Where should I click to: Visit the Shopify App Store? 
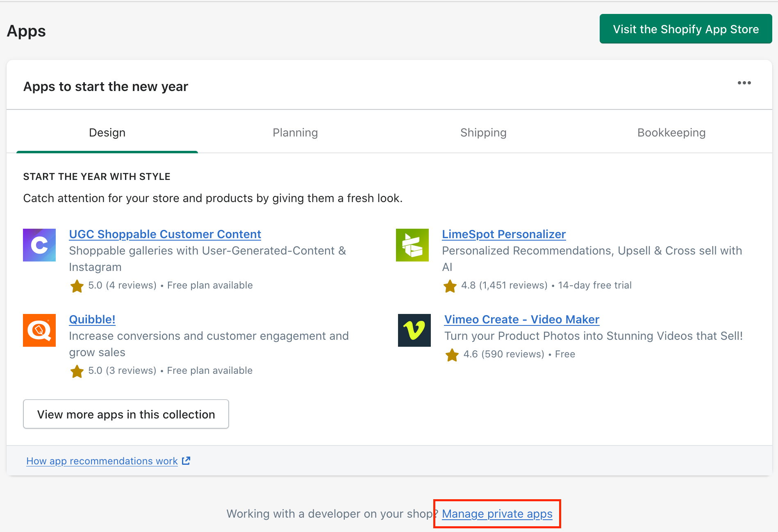pyautogui.click(x=685, y=29)
